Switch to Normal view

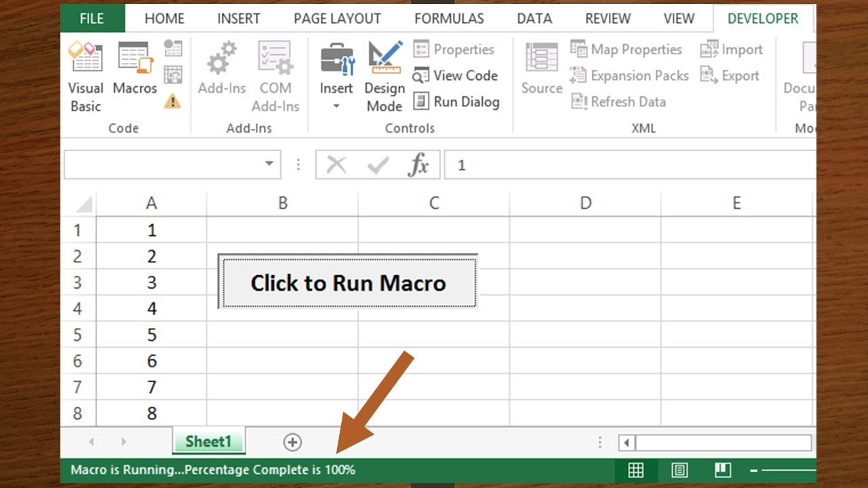coord(635,470)
